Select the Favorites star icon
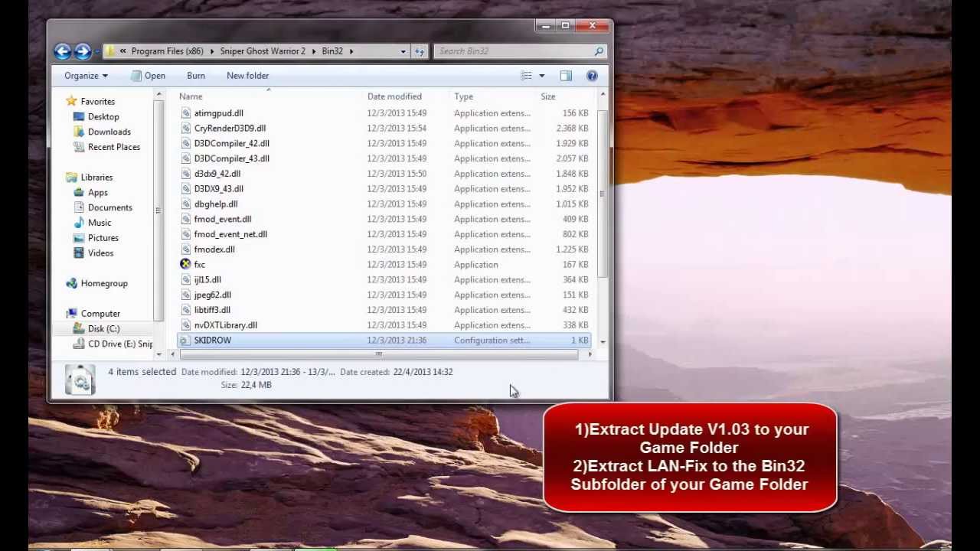Viewport: 980px width, 551px height. pos(71,101)
